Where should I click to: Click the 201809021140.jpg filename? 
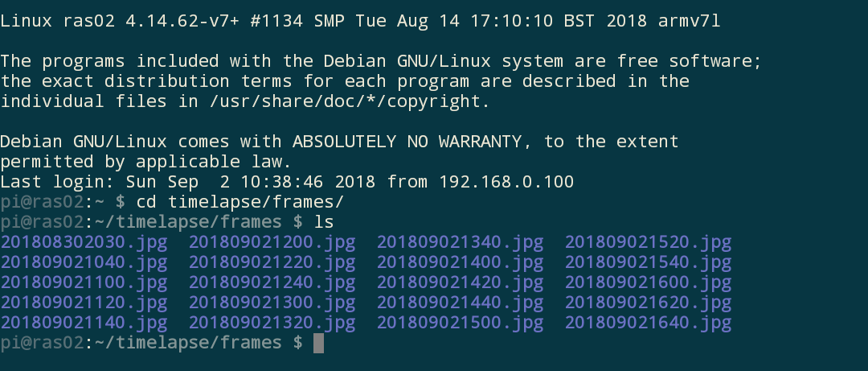tap(84, 323)
